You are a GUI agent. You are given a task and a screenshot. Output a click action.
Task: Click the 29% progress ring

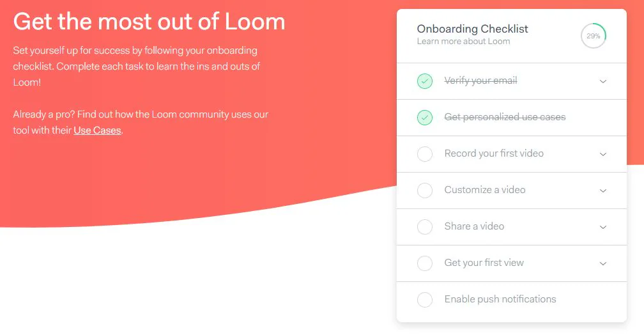pos(594,36)
